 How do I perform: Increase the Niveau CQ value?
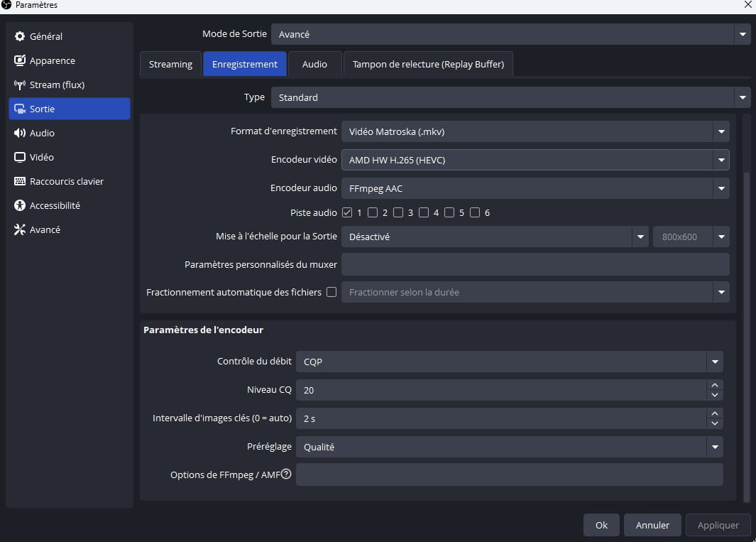pyautogui.click(x=715, y=385)
